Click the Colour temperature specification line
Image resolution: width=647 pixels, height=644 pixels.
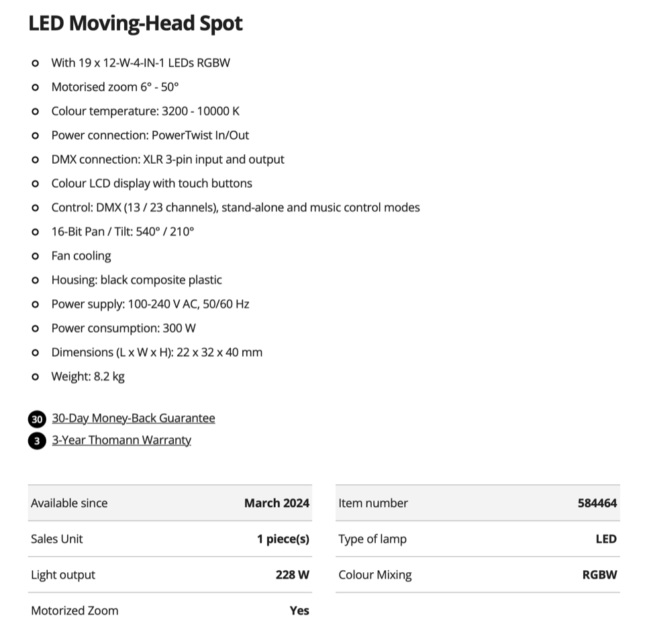[145, 111]
